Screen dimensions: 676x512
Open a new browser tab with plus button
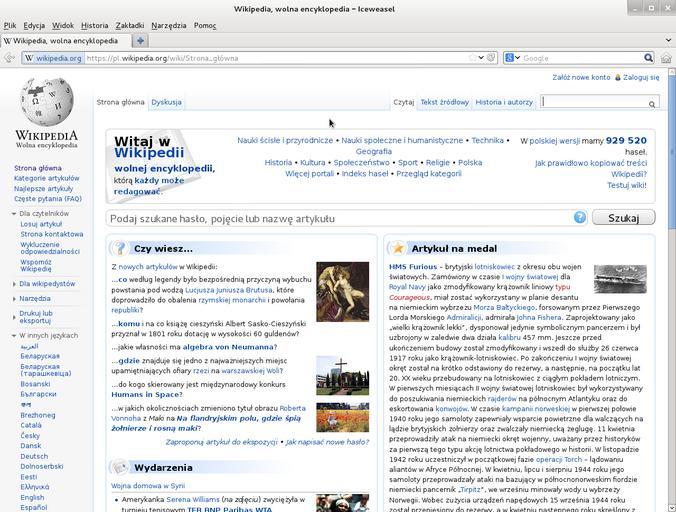click(x=140, y=41)
